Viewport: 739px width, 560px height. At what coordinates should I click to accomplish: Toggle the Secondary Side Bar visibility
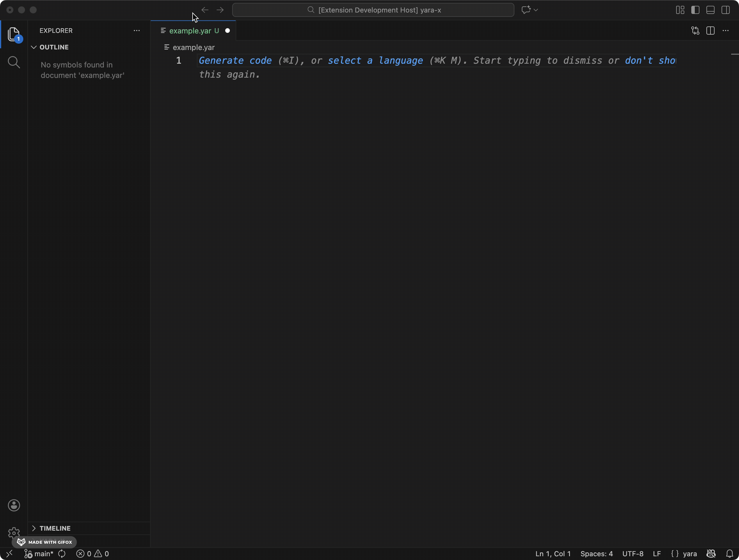(x=726, y=10)
